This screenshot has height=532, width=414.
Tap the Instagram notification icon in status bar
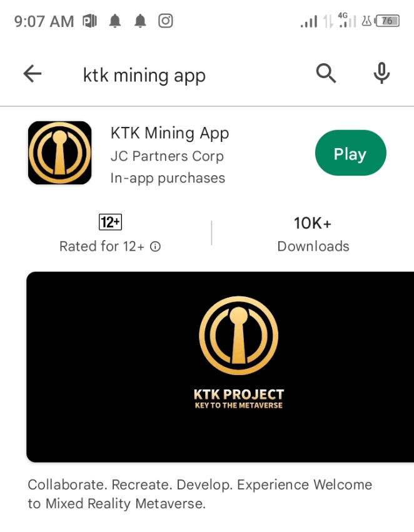[166, 21]
